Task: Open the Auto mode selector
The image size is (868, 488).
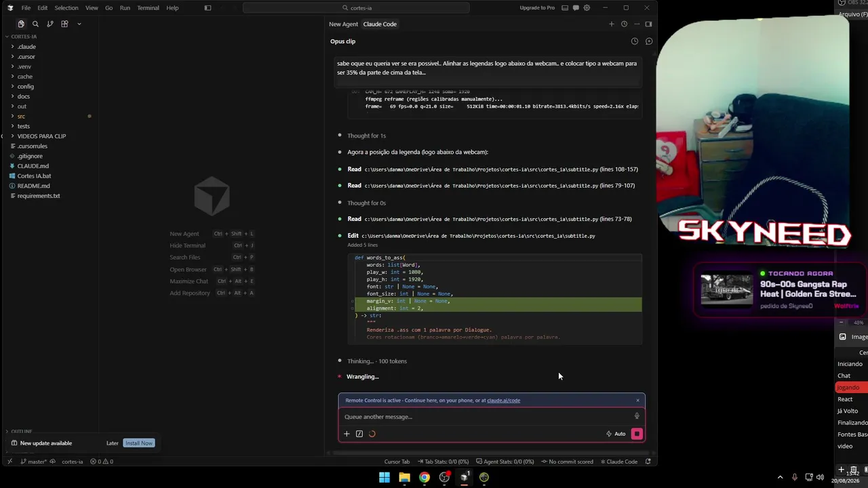Action: point(616,434)
